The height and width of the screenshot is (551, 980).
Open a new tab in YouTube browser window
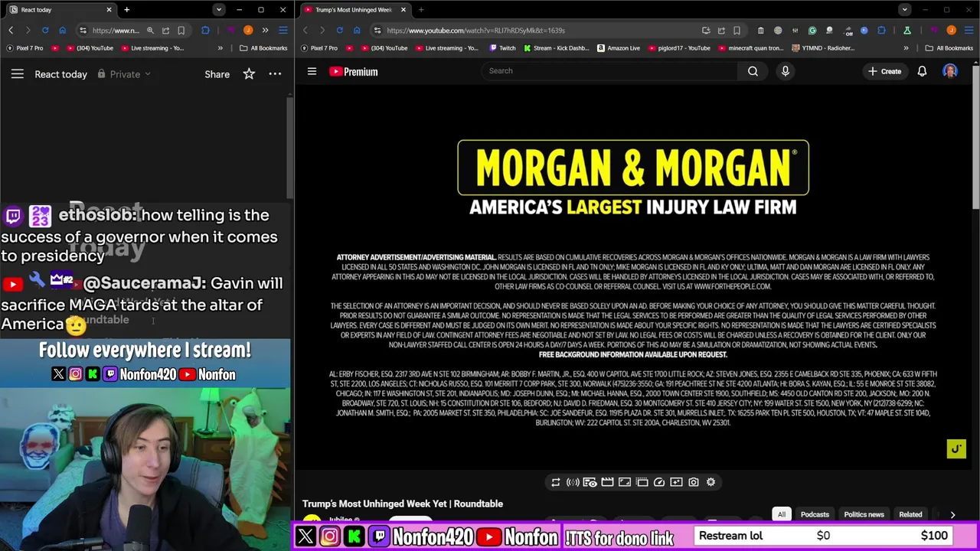tap(421, 9)
